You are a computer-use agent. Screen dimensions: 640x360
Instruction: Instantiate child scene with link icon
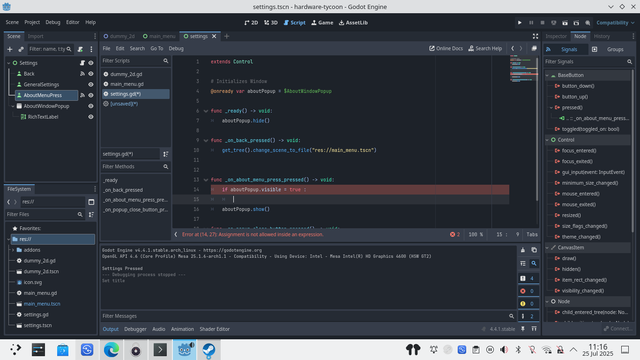[21, 49]
